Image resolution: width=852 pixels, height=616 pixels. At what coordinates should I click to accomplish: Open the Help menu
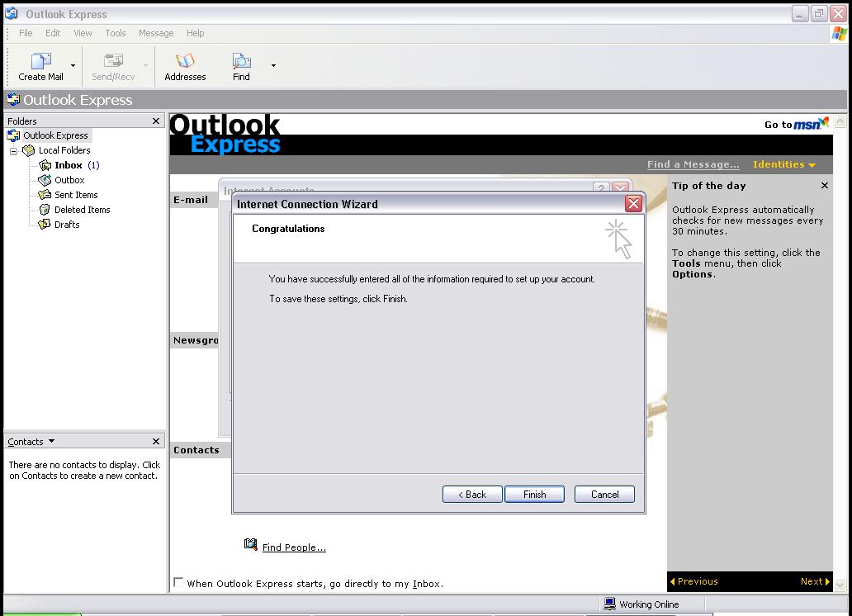coord(195,33)
